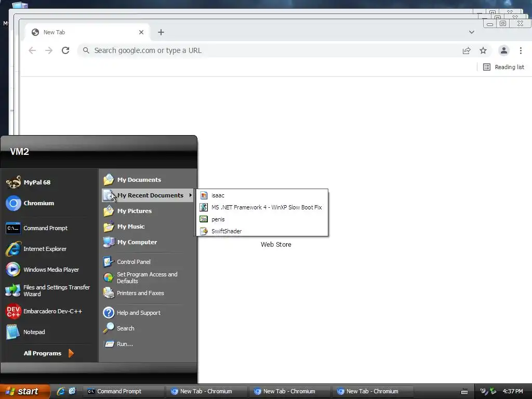
Task: Share this page icon in Chromium
Action: click(467, 50)
